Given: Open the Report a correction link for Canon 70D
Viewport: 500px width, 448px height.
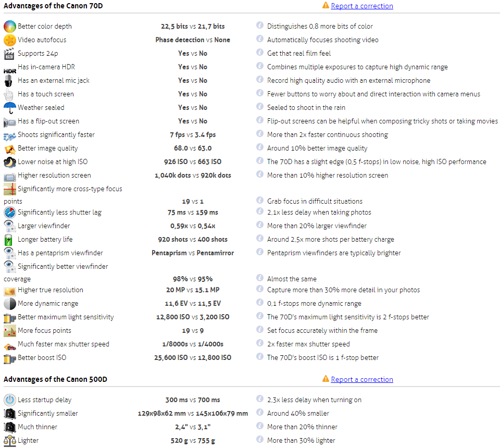Looking at the screenshot, I should (362, 6).
